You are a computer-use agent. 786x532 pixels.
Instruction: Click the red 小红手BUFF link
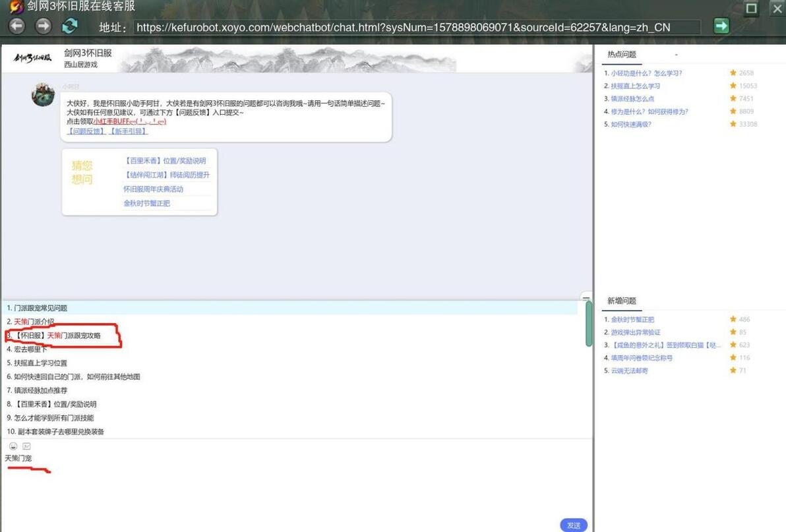(130, 121)
